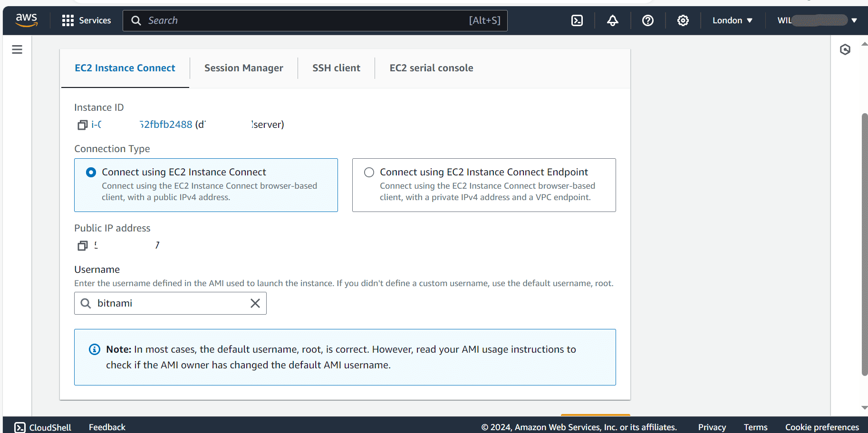This screenshot has height=433, width=868.
Task: Switch to SSH client tab
Action: pyautogui.click(x=337, y=68)
